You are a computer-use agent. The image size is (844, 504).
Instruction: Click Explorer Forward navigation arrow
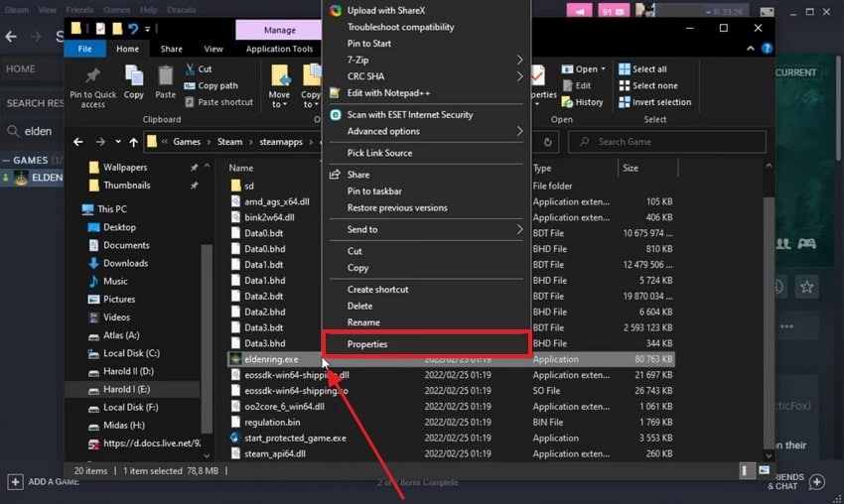(x=100, y=142)
